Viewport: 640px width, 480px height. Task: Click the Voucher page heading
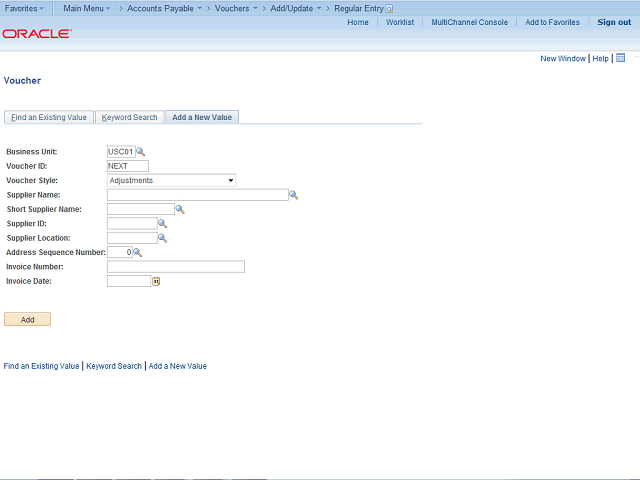click(22, 80)
